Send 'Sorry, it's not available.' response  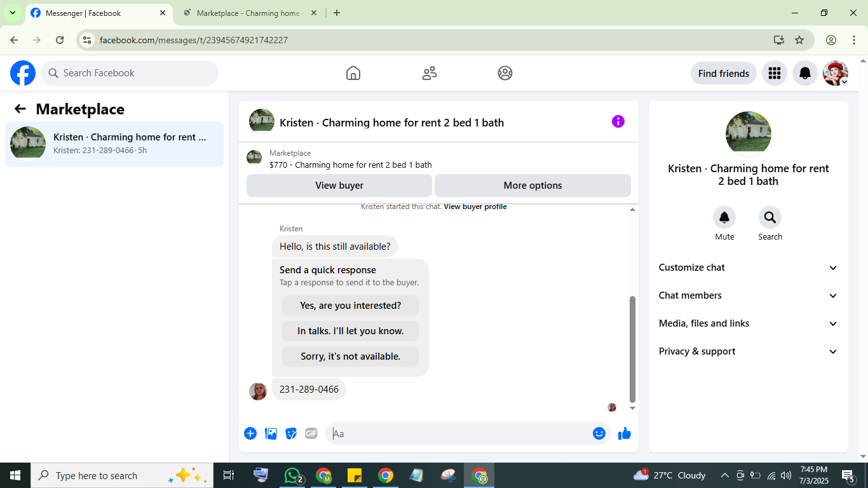[x=351, y=356]
